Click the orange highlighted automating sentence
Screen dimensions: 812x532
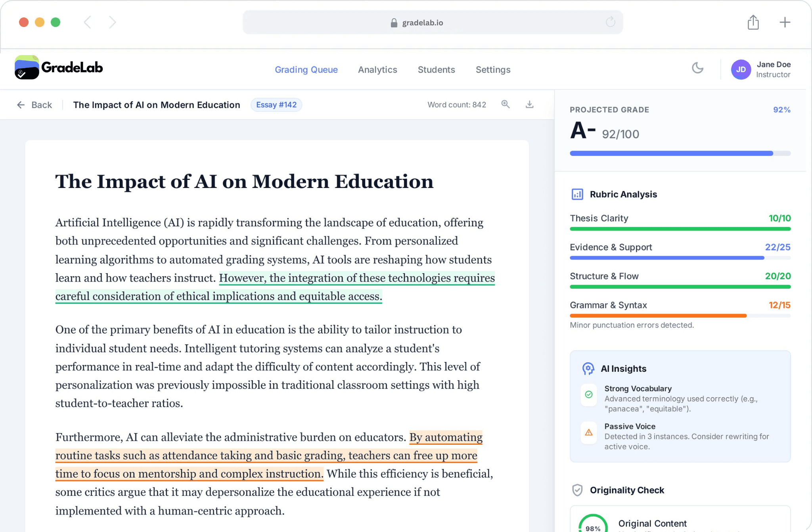[x=269, y=455]
